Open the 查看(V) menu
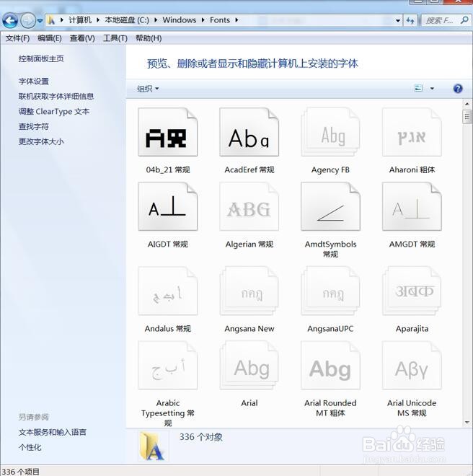 82,38
